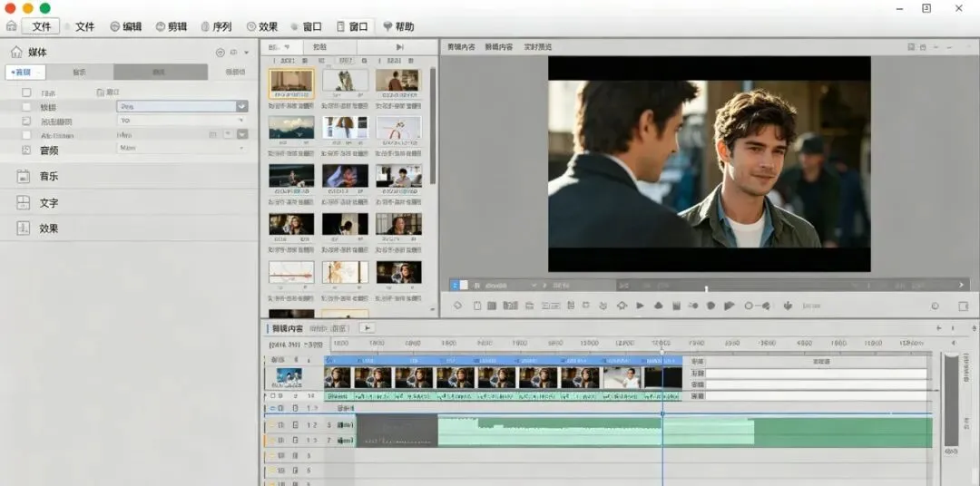Image resolution: width=980 pixels, height=486 pixels.
Task: Click the white-shirt clip thumbnail on video track
Action: [622, 377]
